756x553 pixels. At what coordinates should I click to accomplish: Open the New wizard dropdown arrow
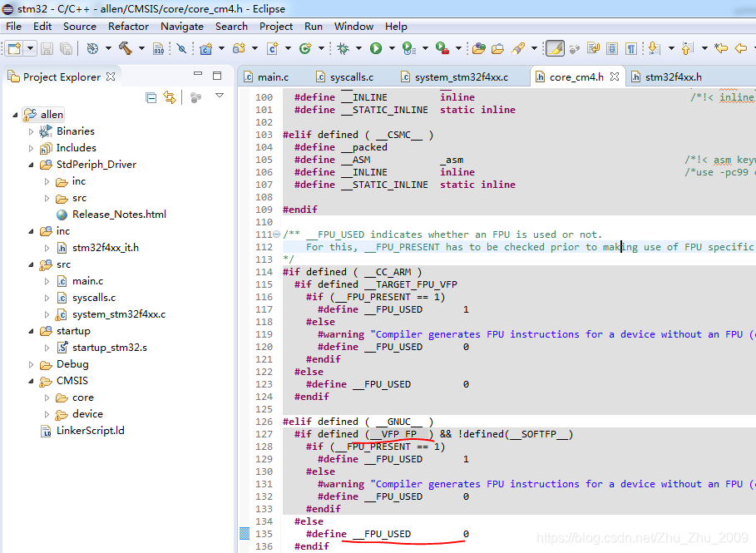tap(31, 48)
